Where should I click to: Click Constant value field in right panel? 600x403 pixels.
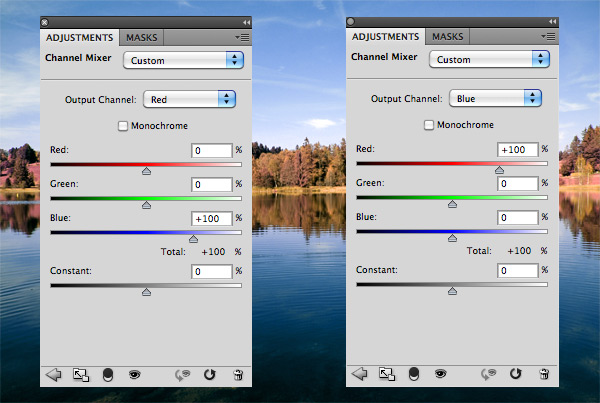coord(518,270)
